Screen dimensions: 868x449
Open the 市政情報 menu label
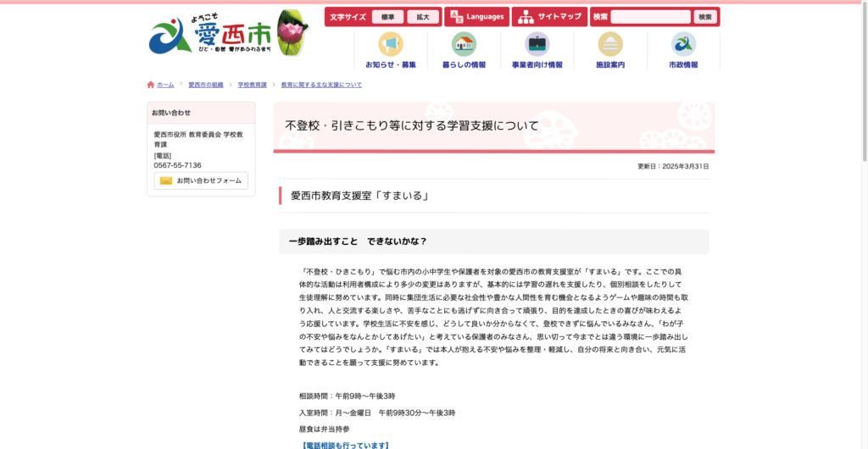click(x=684, y=64)
